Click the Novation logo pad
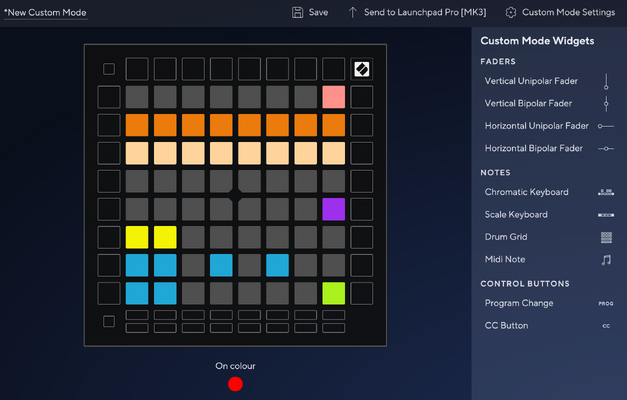 [361, 69]
